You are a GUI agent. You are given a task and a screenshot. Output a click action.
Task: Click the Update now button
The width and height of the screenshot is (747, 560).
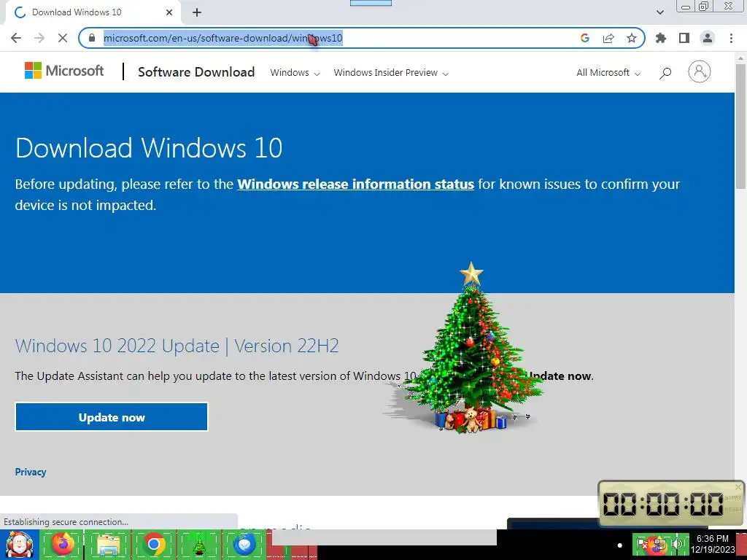(112, 417)
